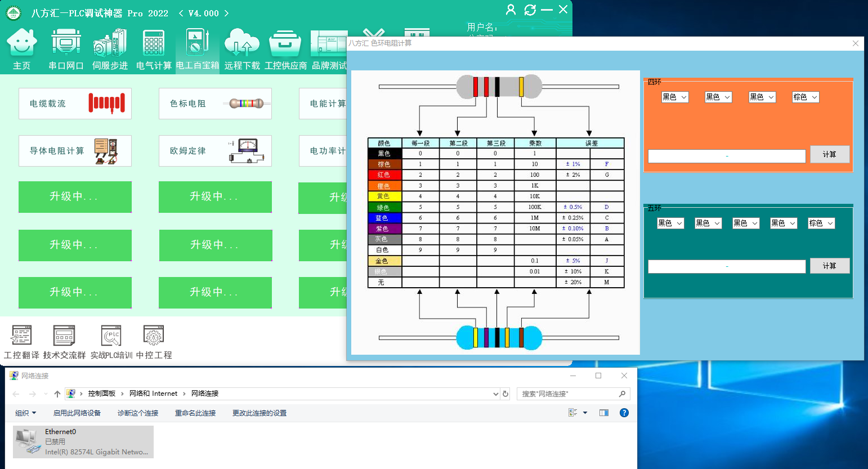Click the 五环 result text field

point(726,267)
